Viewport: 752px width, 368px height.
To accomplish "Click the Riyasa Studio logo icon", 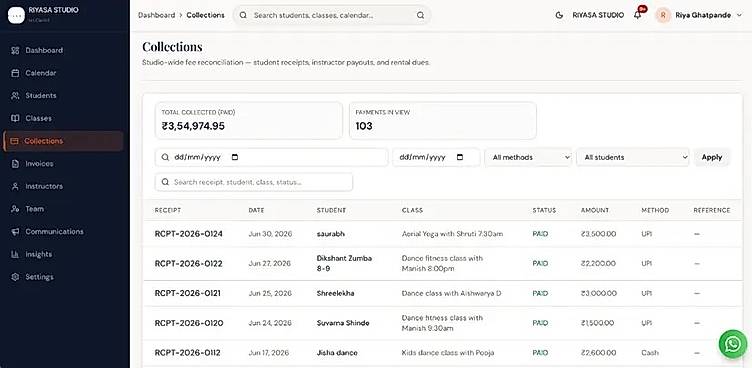I will (16, 15).
